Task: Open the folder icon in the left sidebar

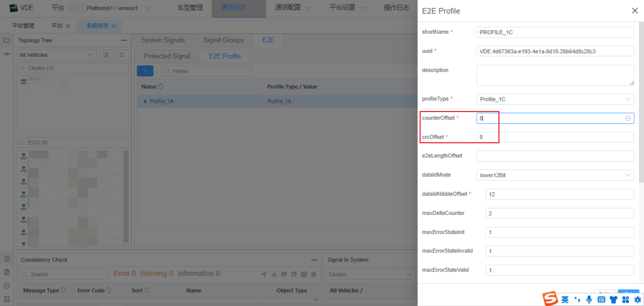Action: (7, 40)
